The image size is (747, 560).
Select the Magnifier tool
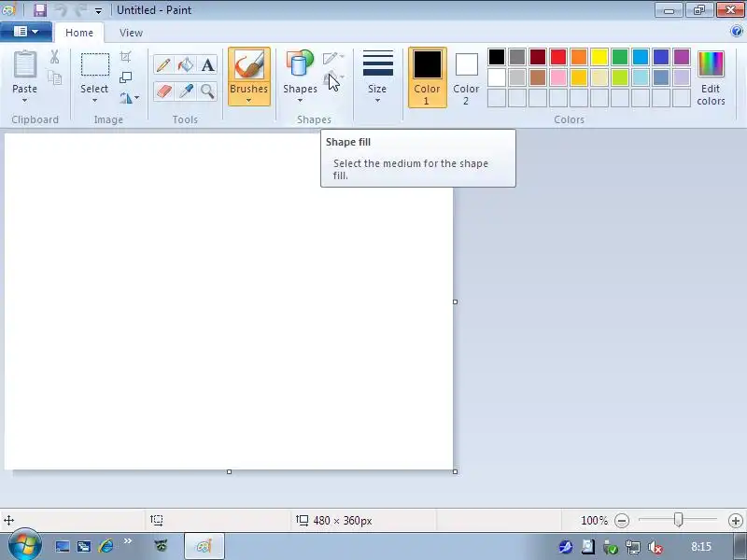point(207,91)
